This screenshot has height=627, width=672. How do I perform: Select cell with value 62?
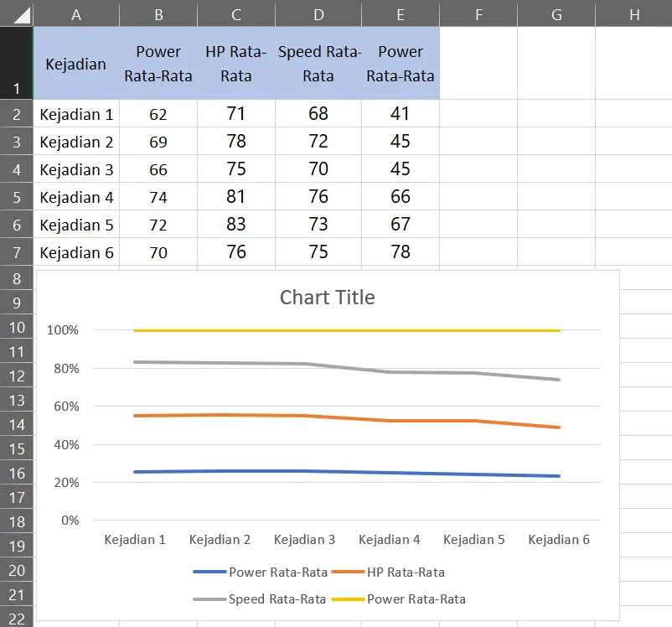click(x=158, y=114)
